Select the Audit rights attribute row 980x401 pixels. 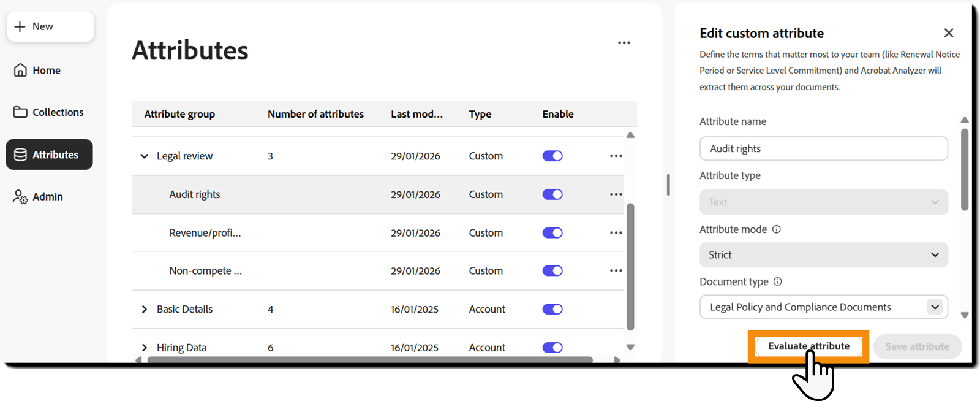[x=378, y=194]
